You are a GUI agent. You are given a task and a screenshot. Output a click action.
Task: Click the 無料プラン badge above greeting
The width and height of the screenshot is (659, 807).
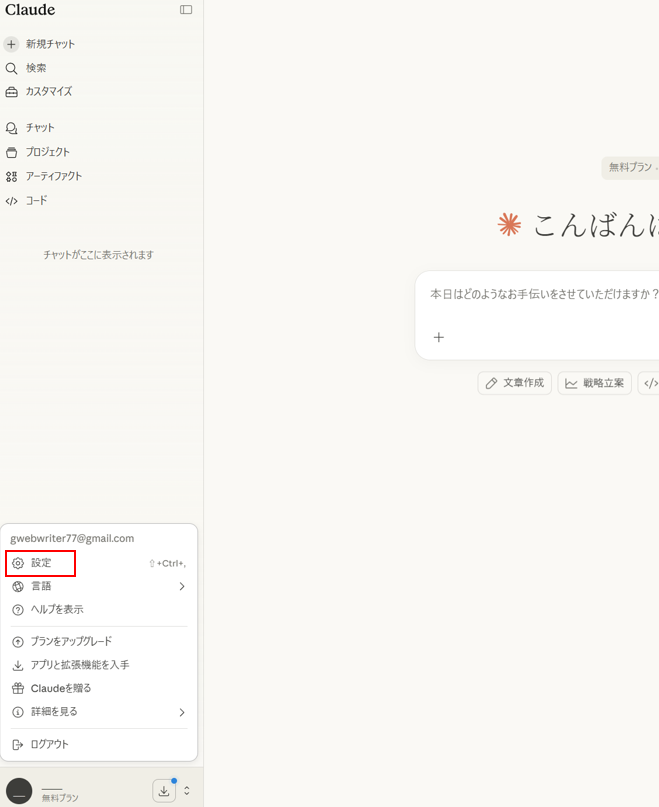coord(630,167)
